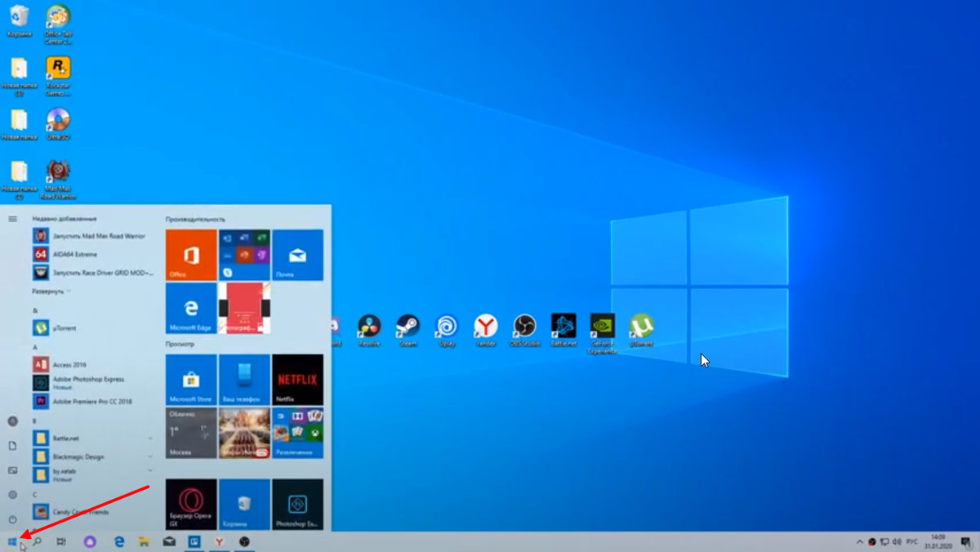Open Adobe Premiere Pro CC 2018 entry
Screen dimensions: 980x552
click(93, 402)
